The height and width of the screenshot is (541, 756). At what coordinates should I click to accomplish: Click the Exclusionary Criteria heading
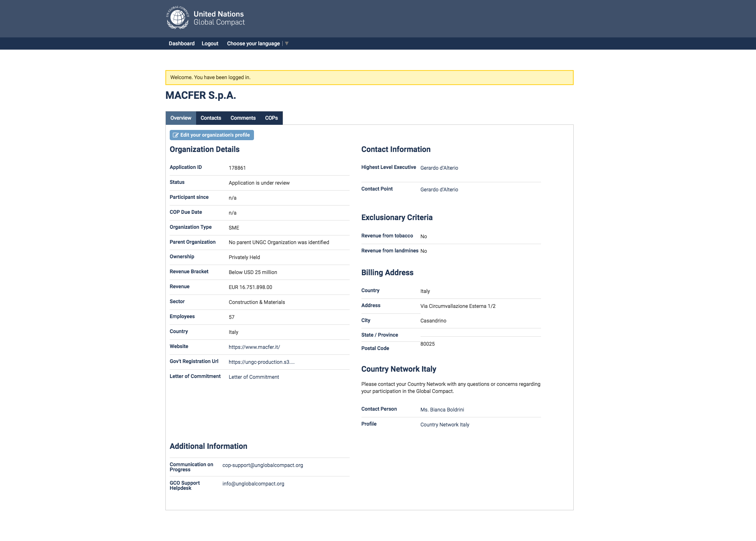pyautogui.click(x=397, y=218)
